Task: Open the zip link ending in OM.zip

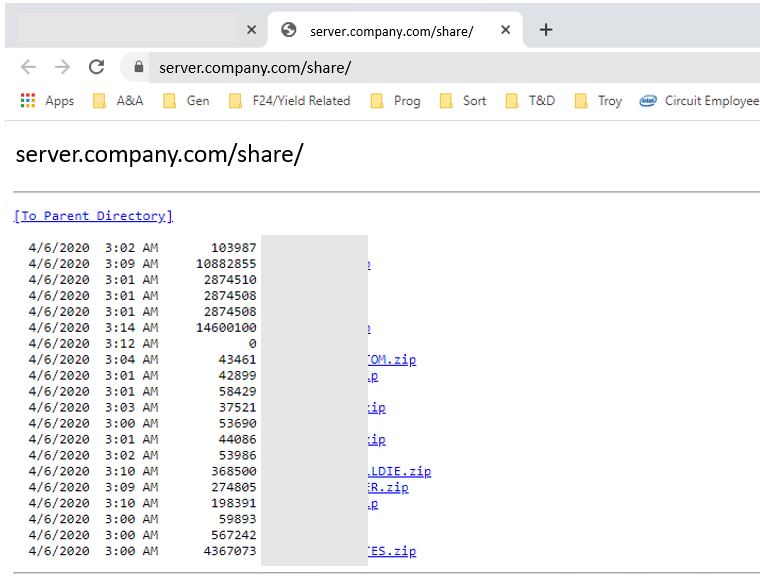Action: pos(392,360)
